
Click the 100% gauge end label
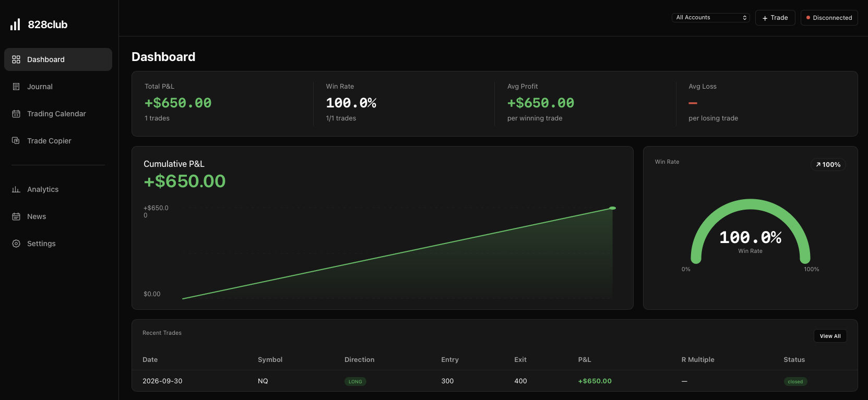[812, 269]
